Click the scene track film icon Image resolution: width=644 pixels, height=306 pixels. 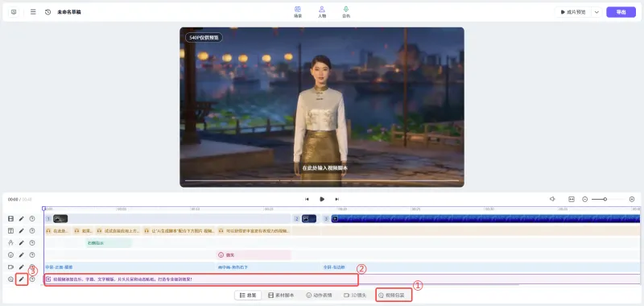(11, 218)
